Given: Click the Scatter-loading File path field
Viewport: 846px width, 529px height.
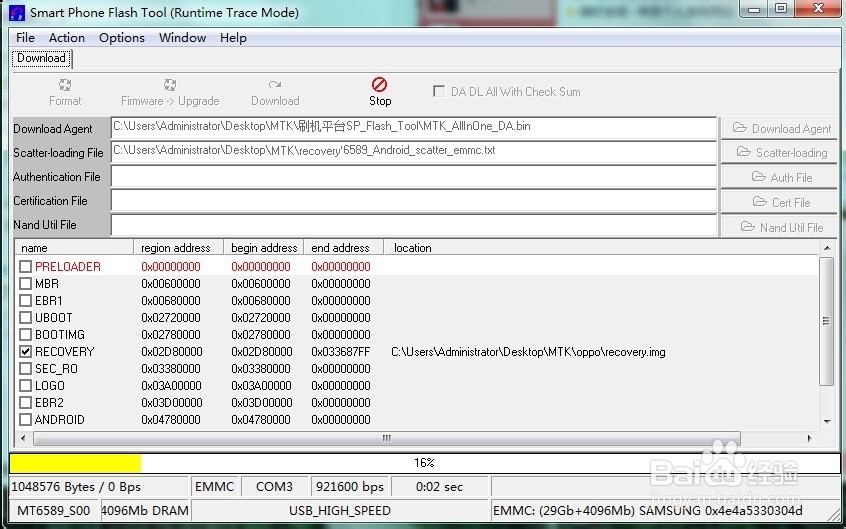Looking at the screenshot, I should click(x=414, y=152).
